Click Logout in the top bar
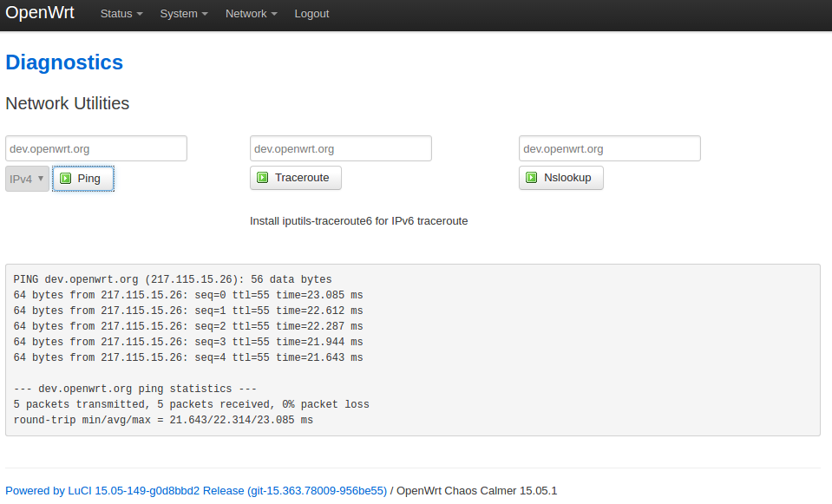The height and width of the screenshot is (504, 832). coord(312,14)
